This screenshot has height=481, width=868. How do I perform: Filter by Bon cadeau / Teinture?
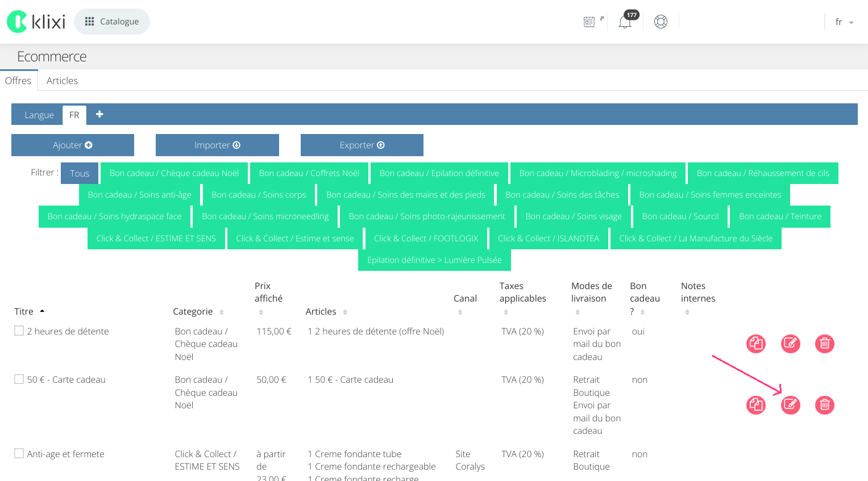tap(780, 216)
